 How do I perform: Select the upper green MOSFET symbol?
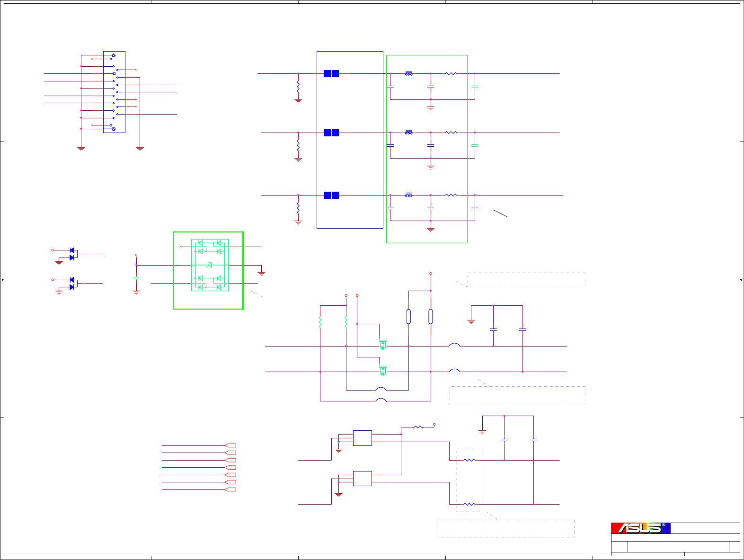tap(383, 344)
